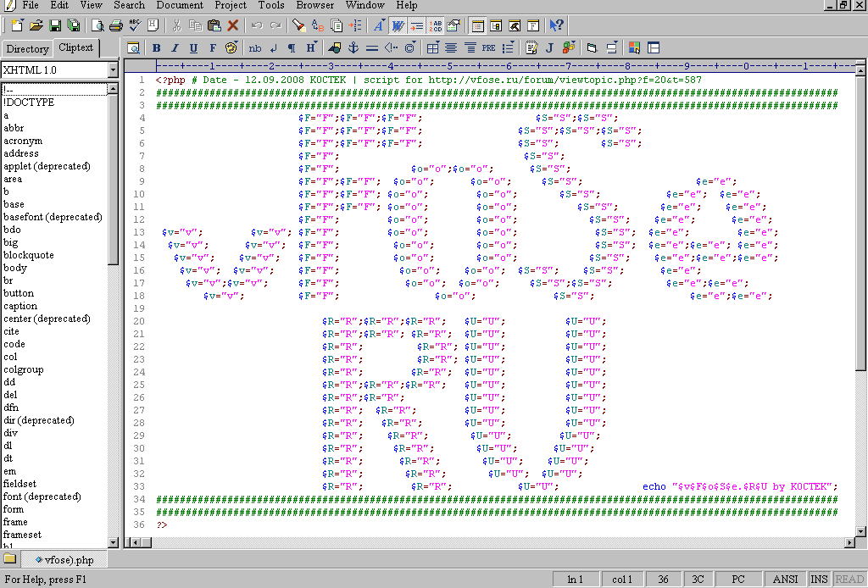Toggle the Word Wrap button
868x588 pixels.
(x=398, y=25)
